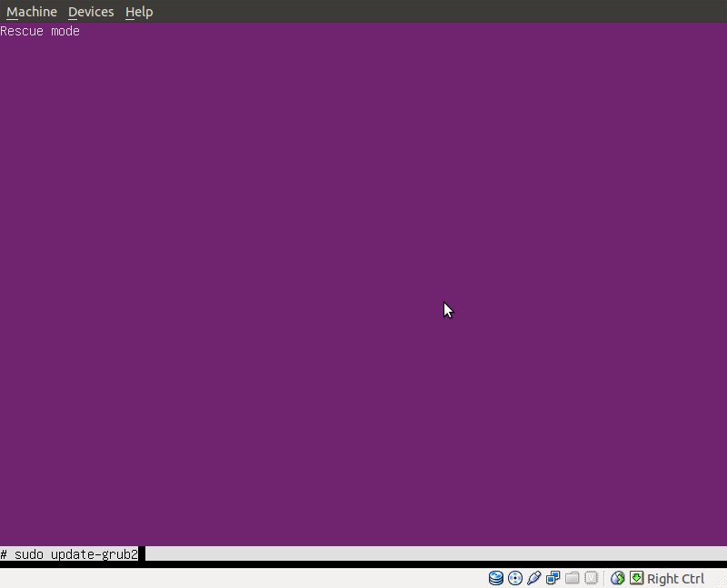This screenshot has width=727, height=588.
Task: Click the keyboard capture green arrow icon
Action: tap(637, 578)
